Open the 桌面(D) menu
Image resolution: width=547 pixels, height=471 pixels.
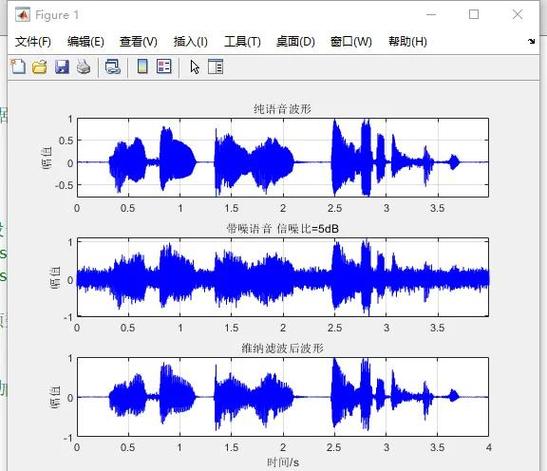(295, 42)
